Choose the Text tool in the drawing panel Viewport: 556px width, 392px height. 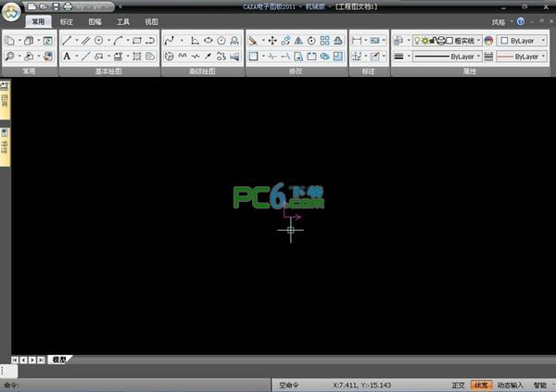click(x=67, y=57)
